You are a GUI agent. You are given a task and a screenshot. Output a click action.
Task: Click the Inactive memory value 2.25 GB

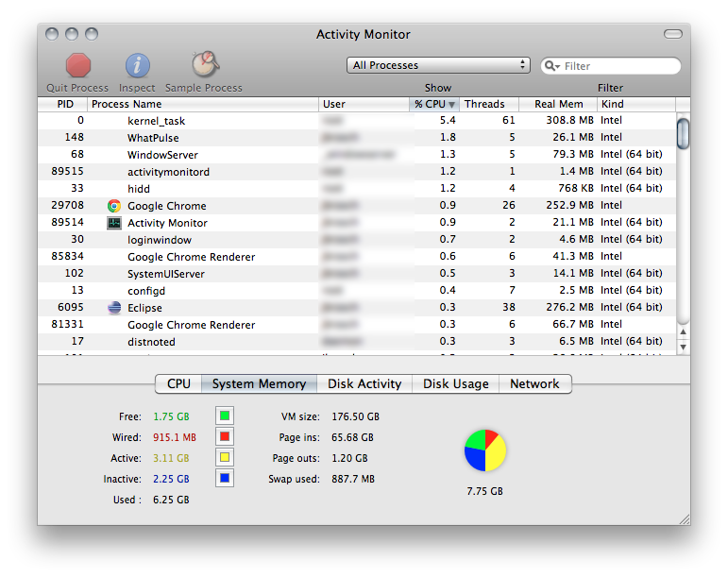click(171, 479)
